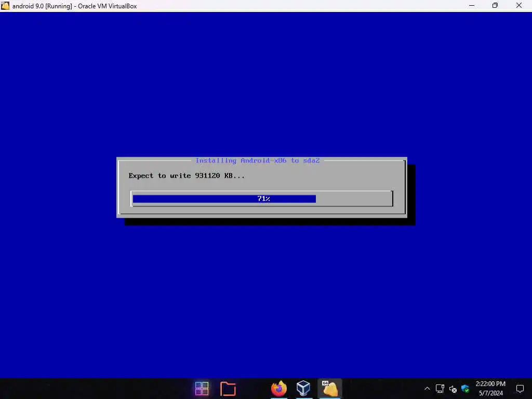Select the running android VM taskbar icon
Image resolution: width=532 pixels, height=399 pixels.
click(x=329, y=389)
